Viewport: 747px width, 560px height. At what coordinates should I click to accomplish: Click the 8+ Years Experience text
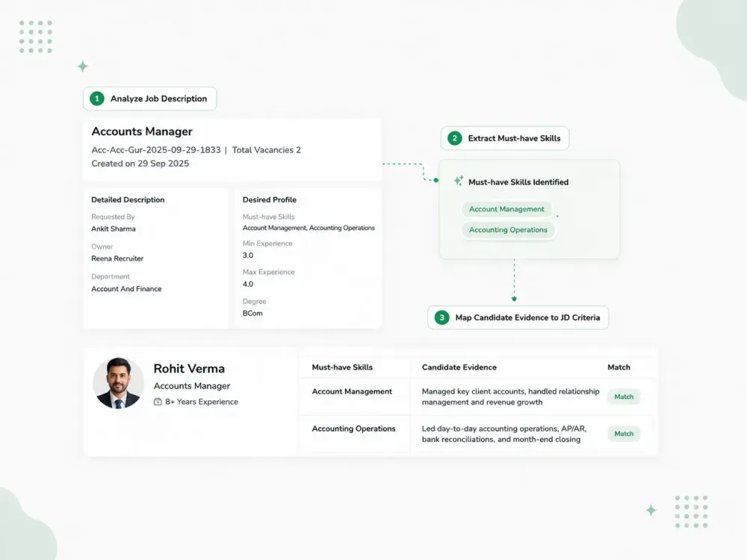pos(202,402)
